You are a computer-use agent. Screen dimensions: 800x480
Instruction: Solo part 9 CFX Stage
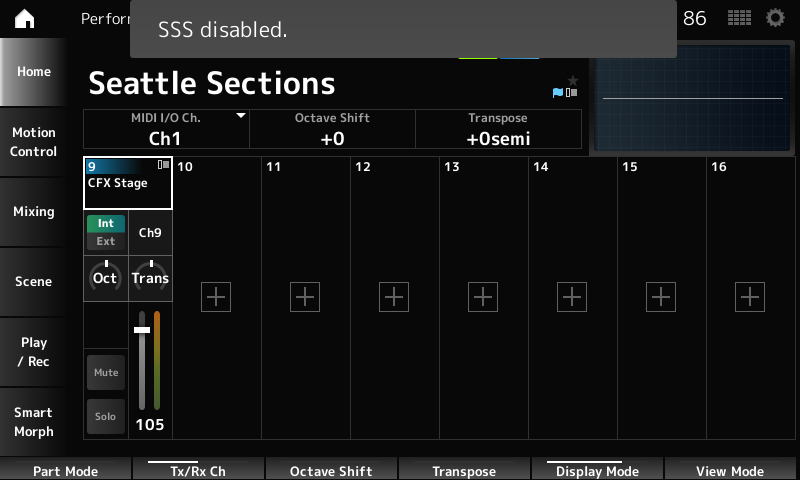(106, 416)
